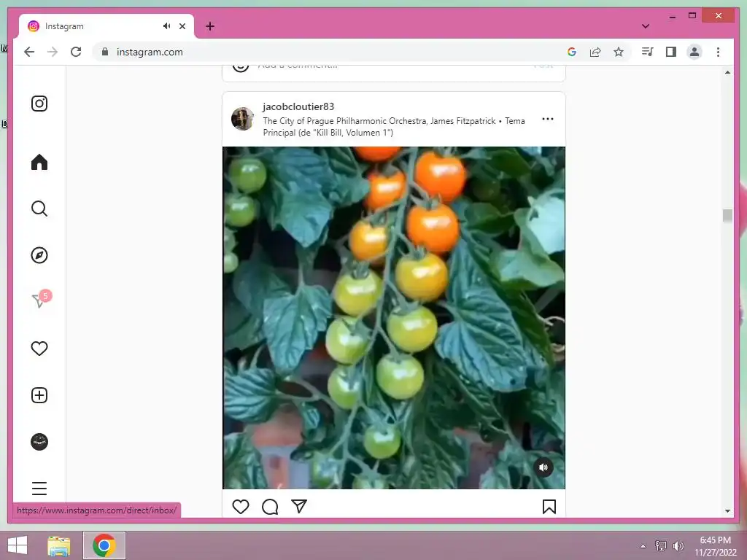Click the page scrollbar thumb
Image resolution: width=747 pixels, height=560 pixels.
tap(727, 215)
